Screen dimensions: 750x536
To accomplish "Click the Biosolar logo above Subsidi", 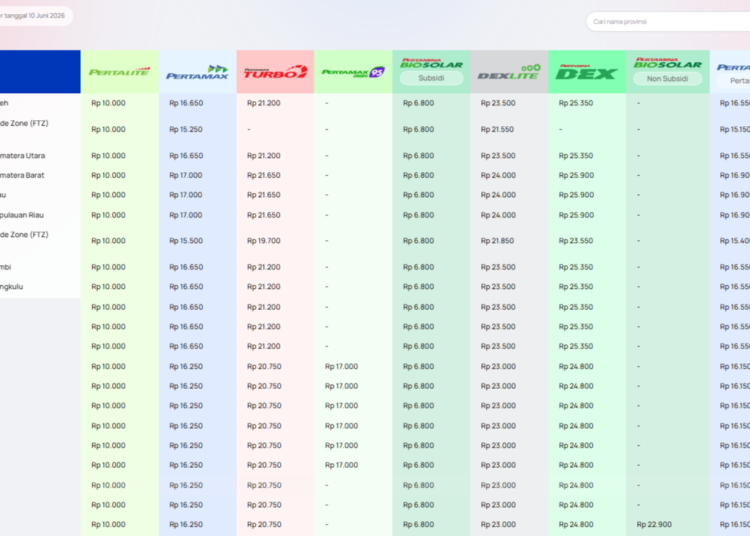I will (x=431, y=64).
